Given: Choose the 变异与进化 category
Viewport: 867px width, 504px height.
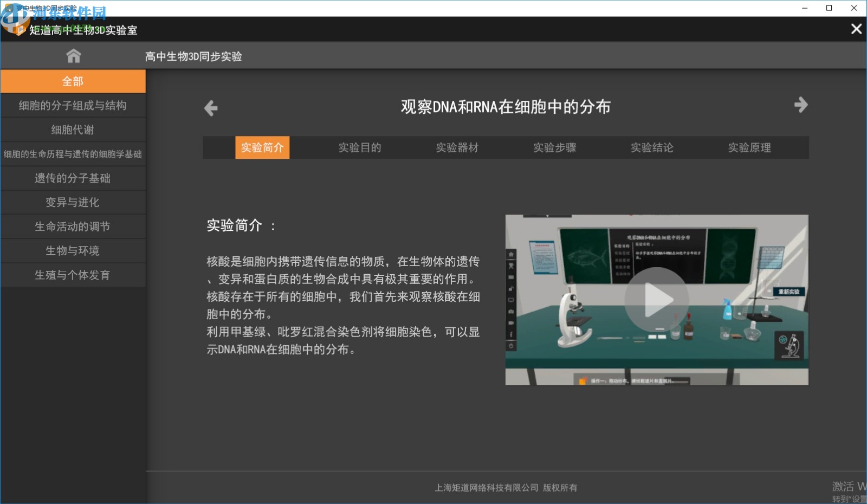Looking at the screenshot, I should 73,202.
